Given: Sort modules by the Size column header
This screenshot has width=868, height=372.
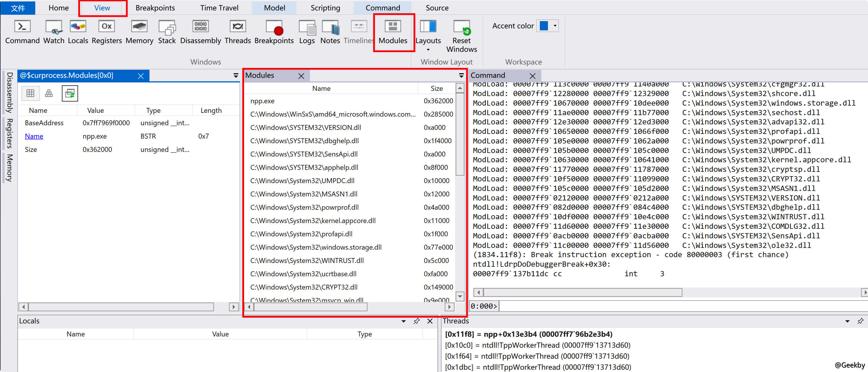Looking at the screenshot, I should (x=436, y=88).
